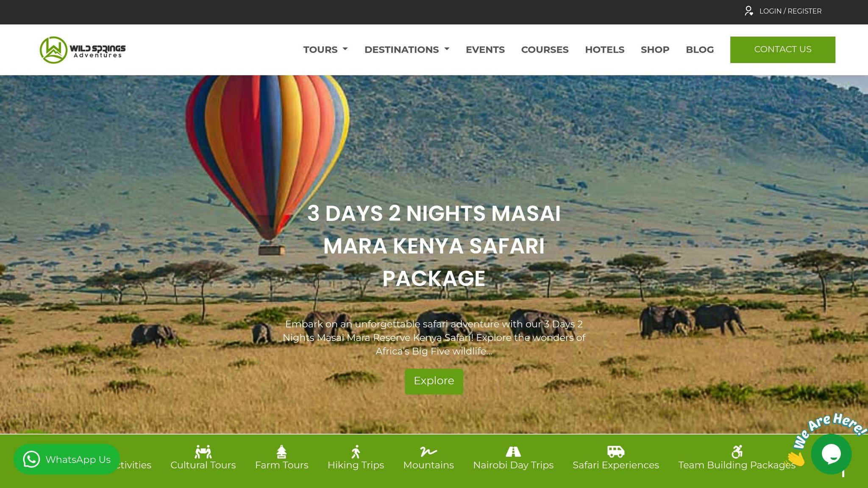Open the Events menu item

[x=485, y=50]
